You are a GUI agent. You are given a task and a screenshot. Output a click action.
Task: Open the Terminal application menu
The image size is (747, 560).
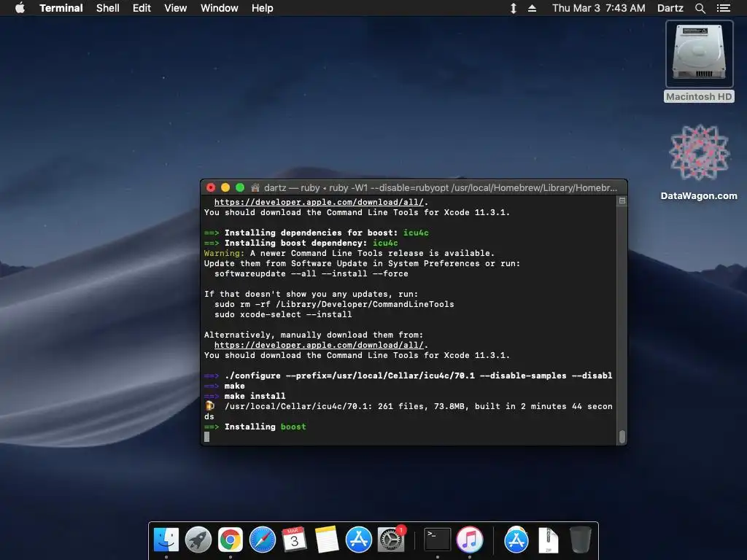click(x=61, y=8)
